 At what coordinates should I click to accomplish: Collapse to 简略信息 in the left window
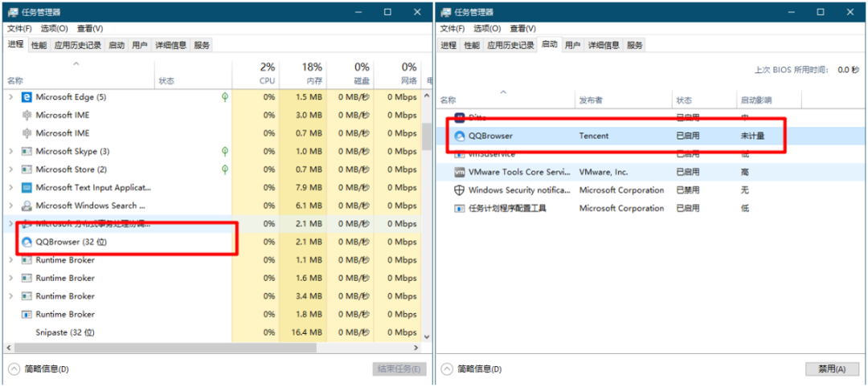coord(39,369)
